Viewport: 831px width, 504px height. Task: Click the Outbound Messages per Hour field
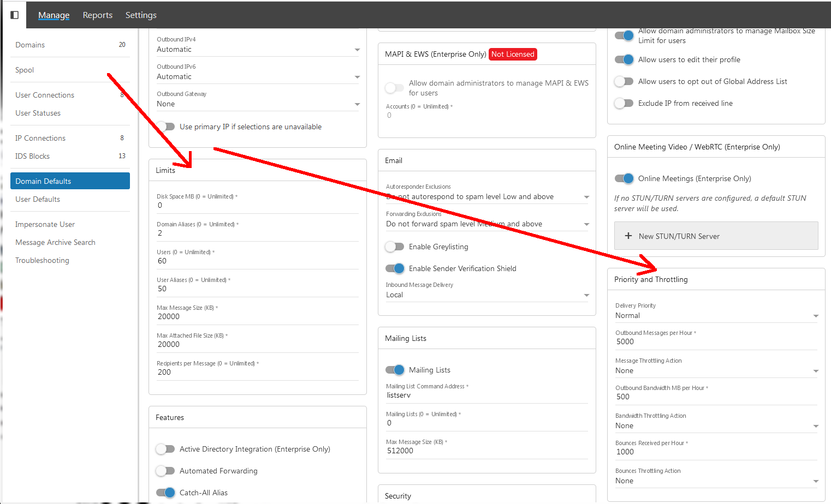click(715, 341)
